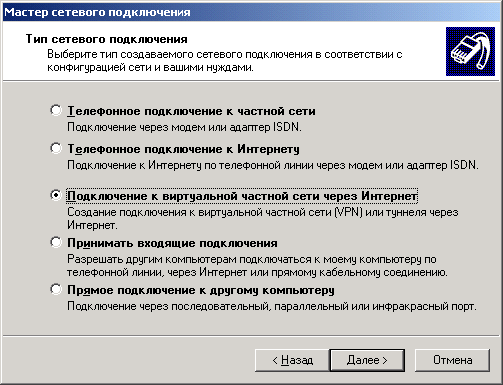This screenshot has width=503, height=385.
Task: Select radio circle for Телефонное подключение к частной сети
Action: [56, 110]
